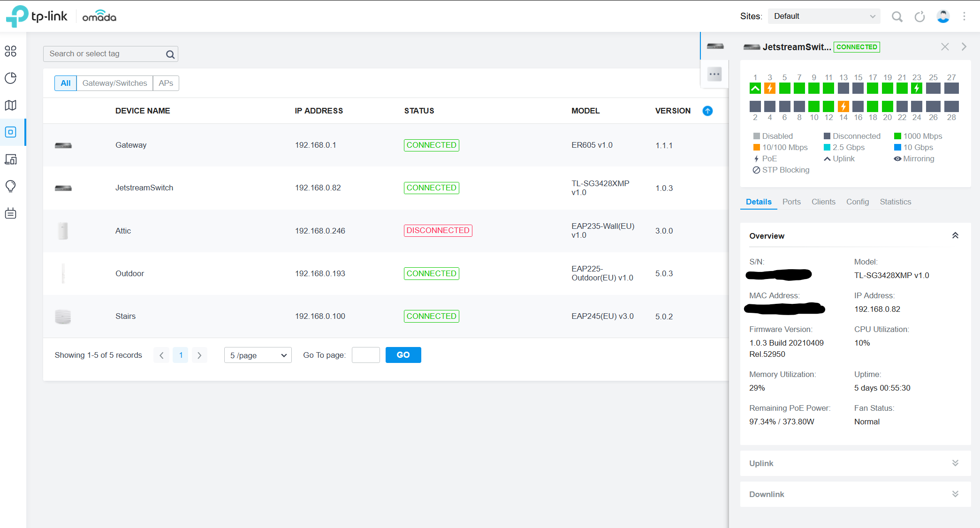Viewport: 980px width, 528px height.
Task: Click the right arrow to collapse side panel
Action: point(964,47)
